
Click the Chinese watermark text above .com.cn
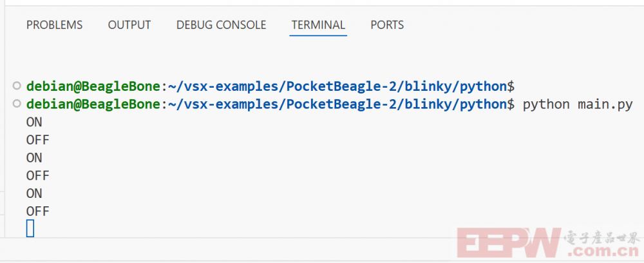pyautogui.click(x=601, y=237)
